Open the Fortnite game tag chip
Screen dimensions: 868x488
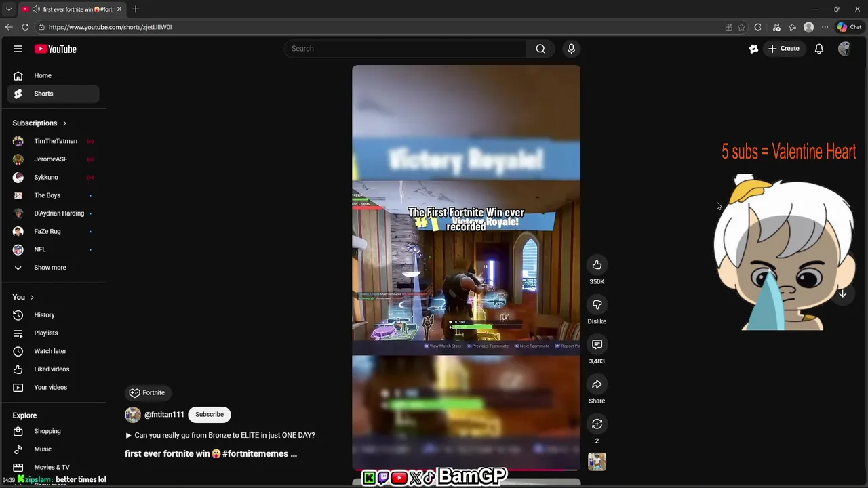pyautogui.click(x=147, y=392)
